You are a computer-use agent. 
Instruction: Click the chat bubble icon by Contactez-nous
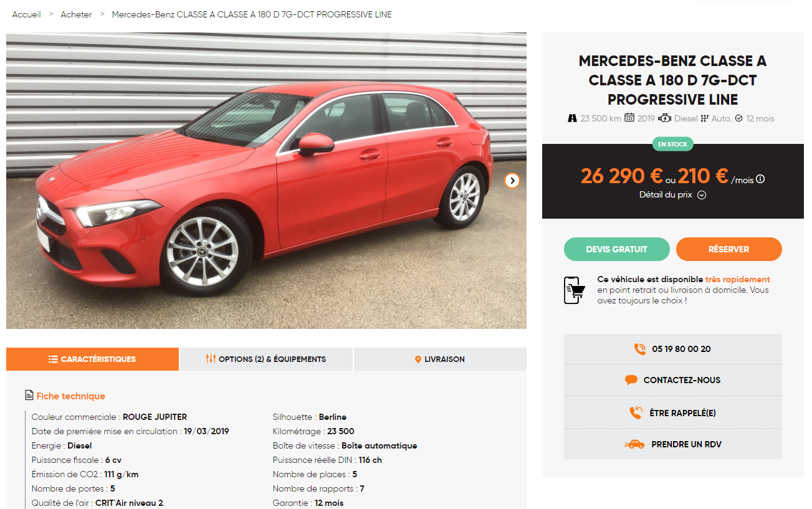click(631, 380)
